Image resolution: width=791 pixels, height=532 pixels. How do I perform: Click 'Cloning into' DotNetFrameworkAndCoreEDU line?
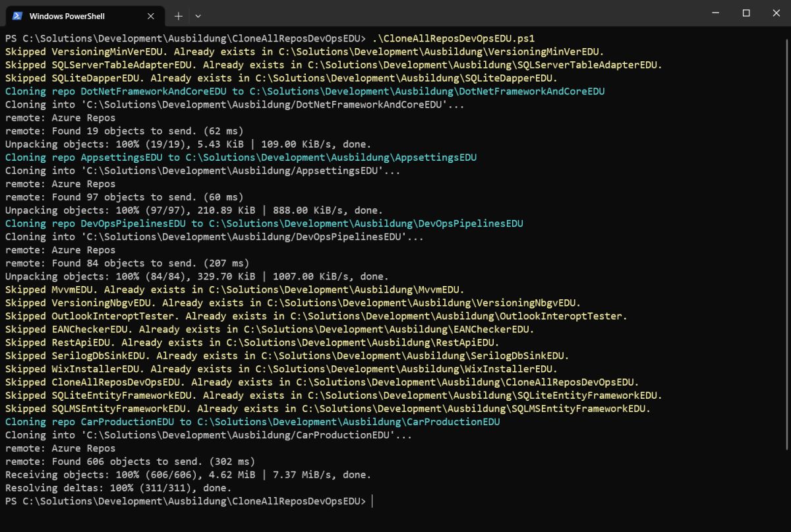pyautogui.click(x=235, y=104)
